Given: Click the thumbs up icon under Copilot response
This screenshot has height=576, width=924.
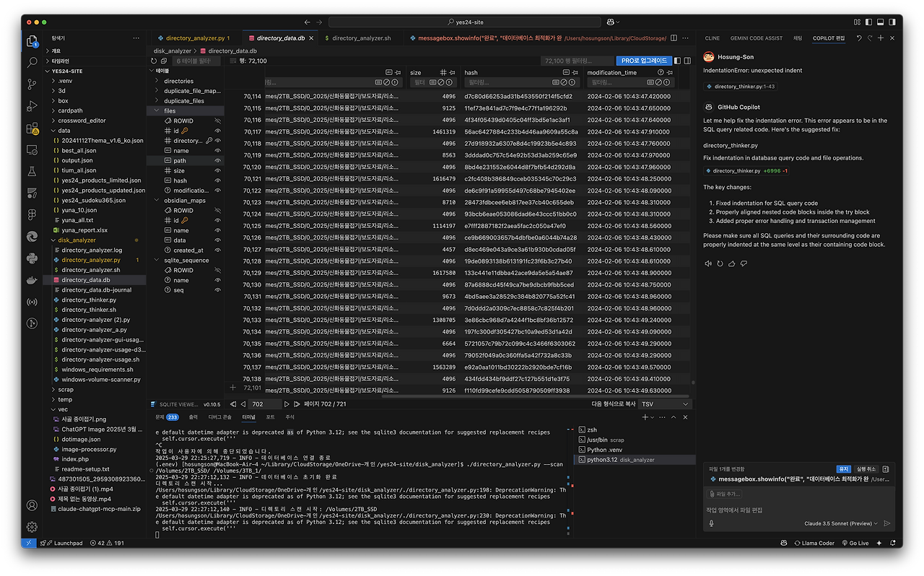Looking at the screenshot, I should point(732,263).
